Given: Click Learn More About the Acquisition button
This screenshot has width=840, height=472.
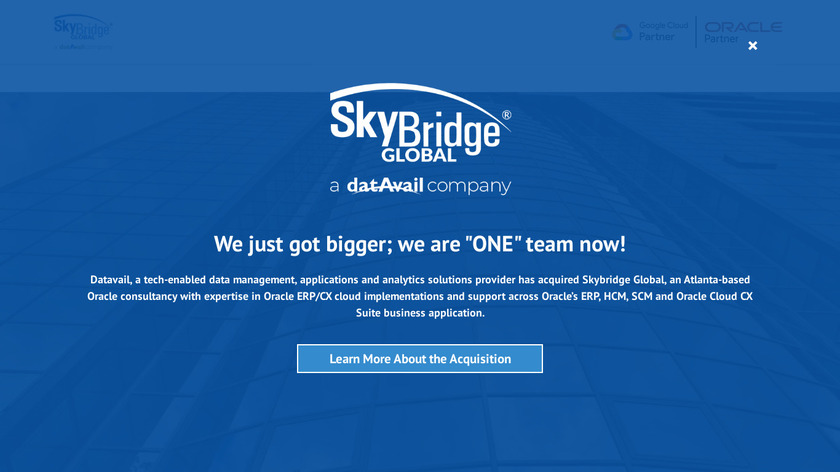Looking at the screenshot, I should tap(420, 358).
